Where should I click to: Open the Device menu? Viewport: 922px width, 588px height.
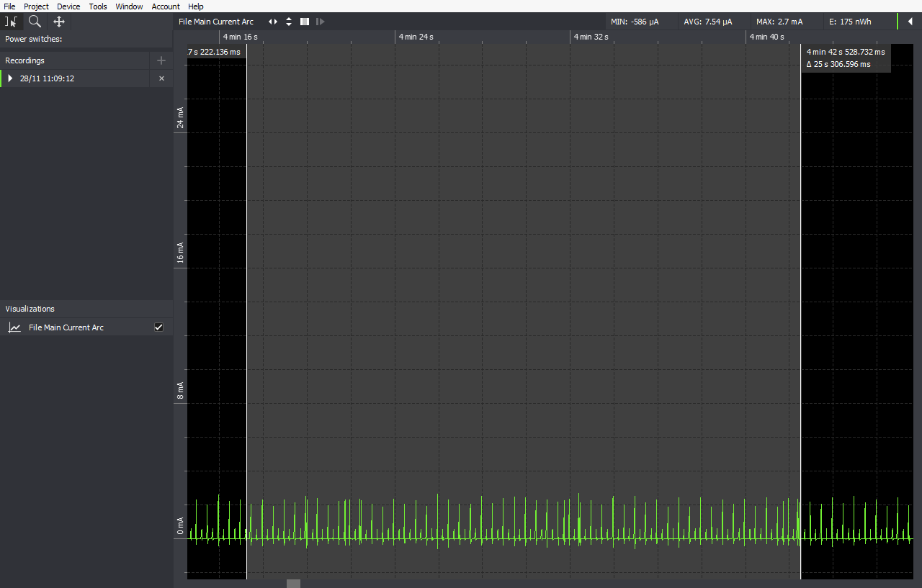[x=68, y=6]
